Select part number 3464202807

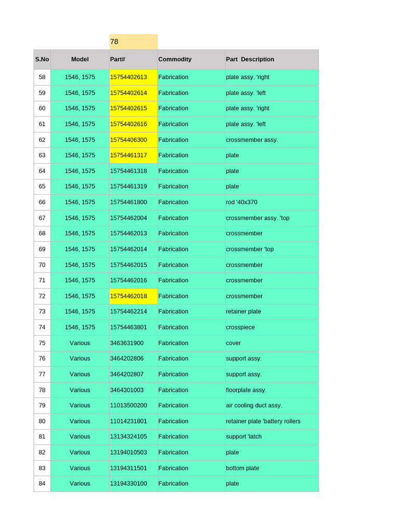pos(134,374)
